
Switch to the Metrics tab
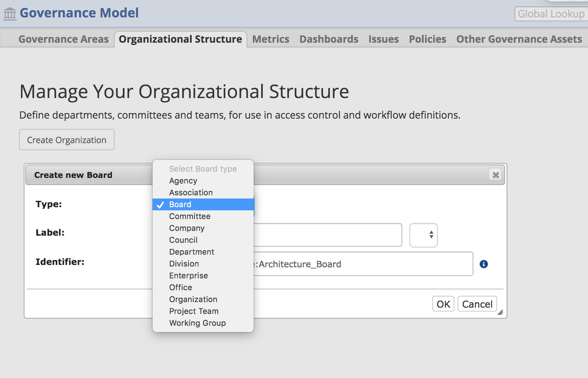pos(270,39)
